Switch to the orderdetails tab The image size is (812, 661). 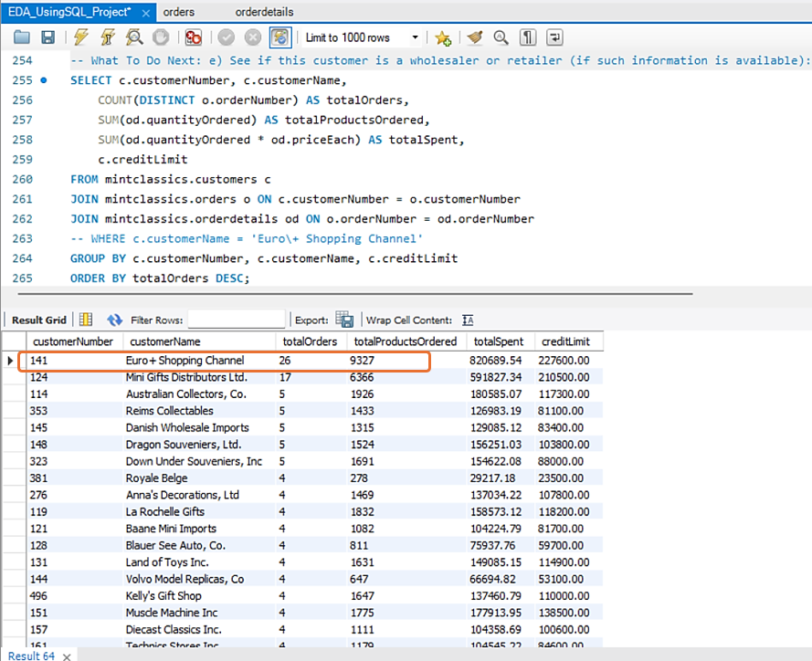coord(264,12)
